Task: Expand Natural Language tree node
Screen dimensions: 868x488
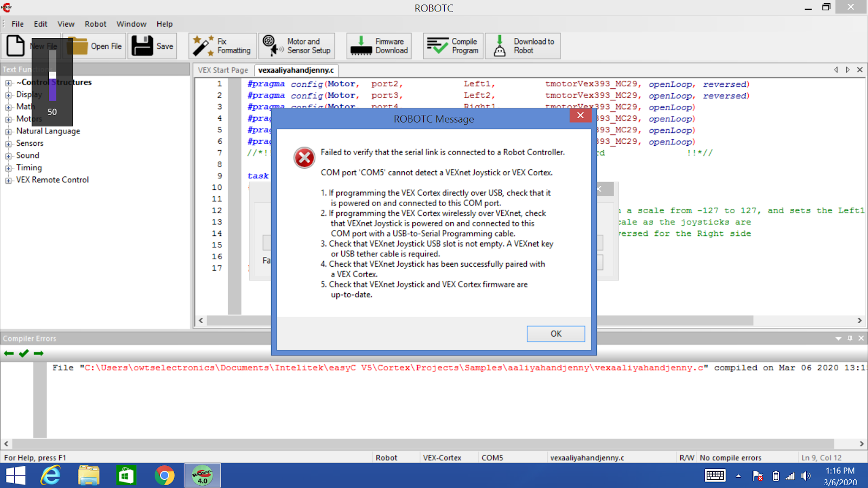Action: click(9, 132)
